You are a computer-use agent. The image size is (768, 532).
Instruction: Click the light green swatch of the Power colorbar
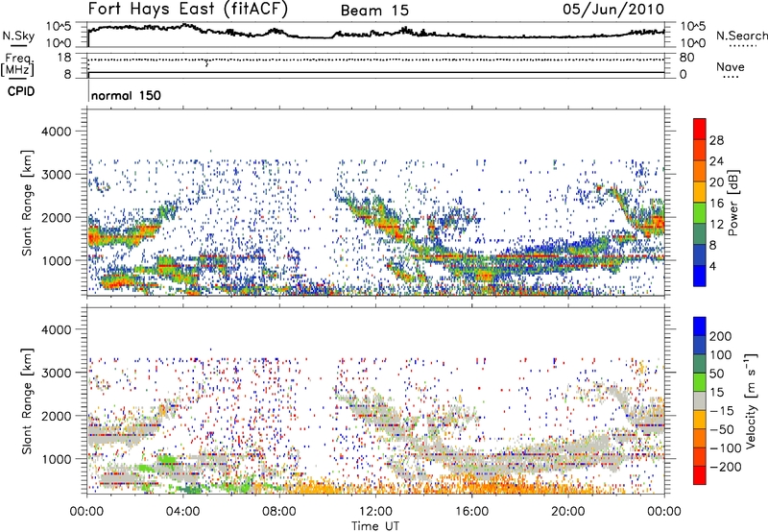(700, 213)
